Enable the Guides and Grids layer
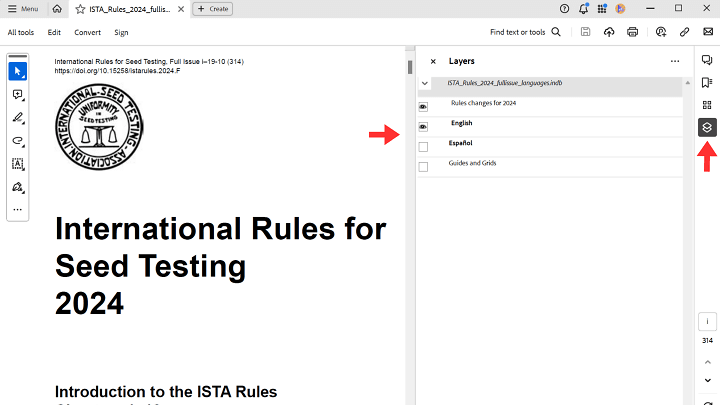Viewport: 720px width, 405px height. click(x=423, y=166)
